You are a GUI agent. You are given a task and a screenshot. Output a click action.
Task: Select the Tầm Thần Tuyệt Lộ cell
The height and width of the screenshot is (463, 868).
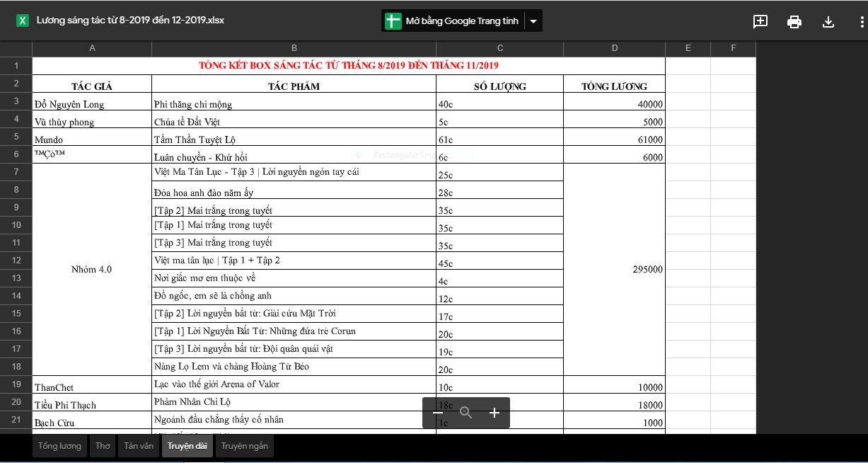click(x=294, y=139)
